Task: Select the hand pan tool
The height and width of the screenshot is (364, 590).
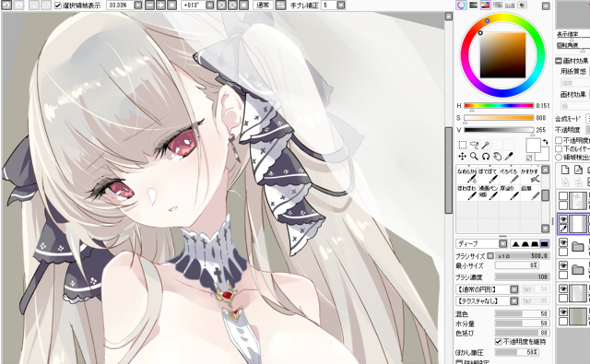Action: pyautogui.click(x=498, y=156)
